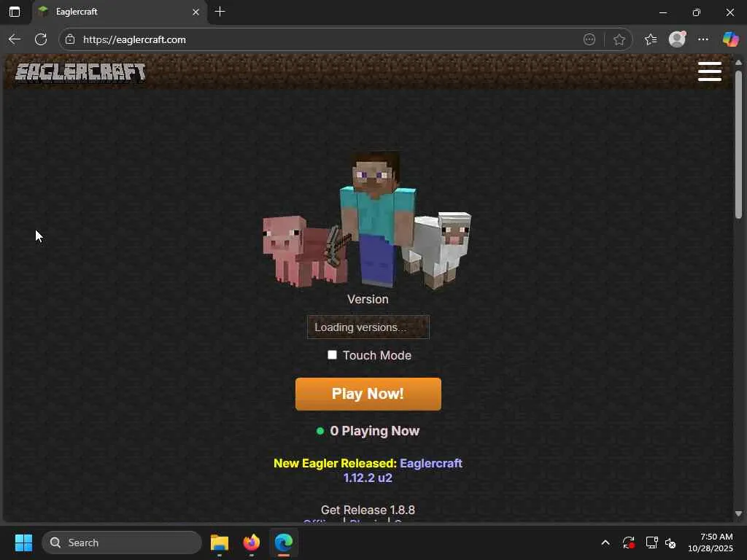
Task: Launch Firefox from the taskbar
Action: (252, 542)
